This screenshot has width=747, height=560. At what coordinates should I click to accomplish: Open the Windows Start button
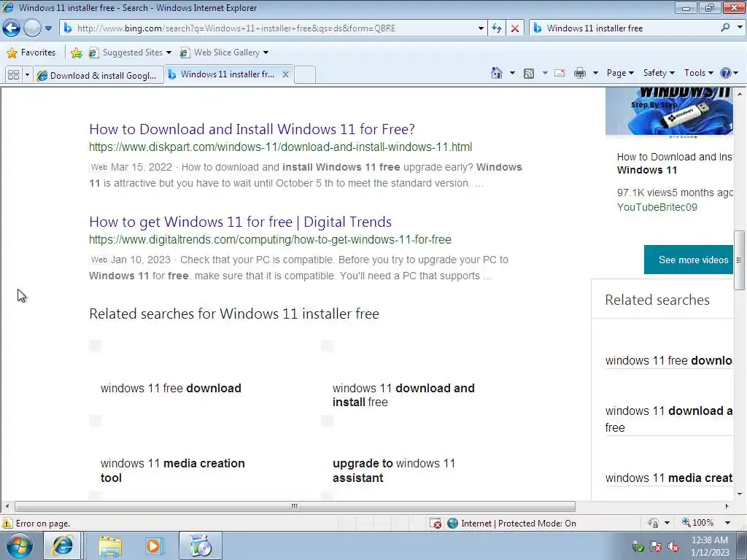click(18, 545)
